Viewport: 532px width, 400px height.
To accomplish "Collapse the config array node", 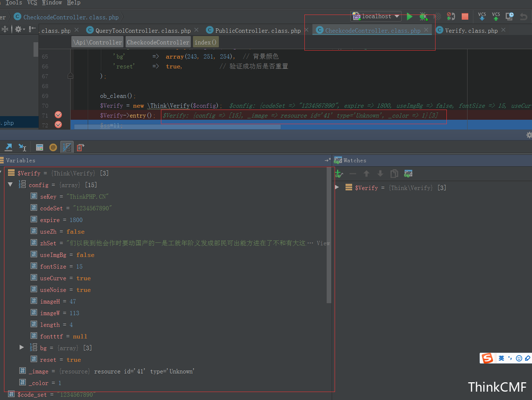I will click(x=10, y=185).
